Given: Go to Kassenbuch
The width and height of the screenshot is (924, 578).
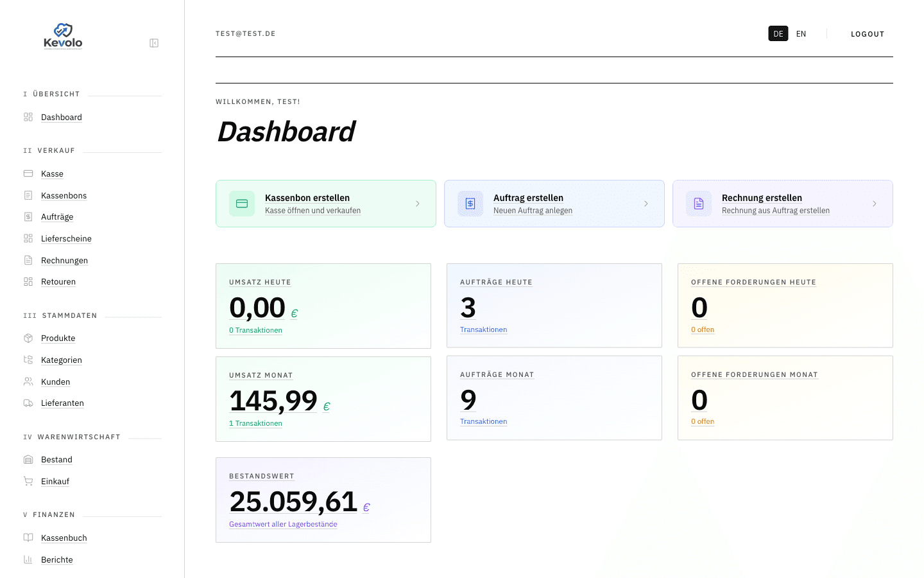Looking at the screenshot, I should coord(64,538).
